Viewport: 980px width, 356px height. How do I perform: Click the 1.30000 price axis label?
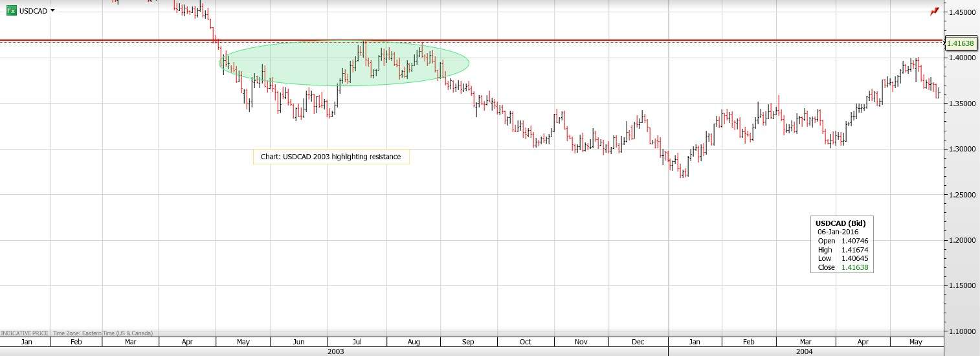click(x=961, y=149)
